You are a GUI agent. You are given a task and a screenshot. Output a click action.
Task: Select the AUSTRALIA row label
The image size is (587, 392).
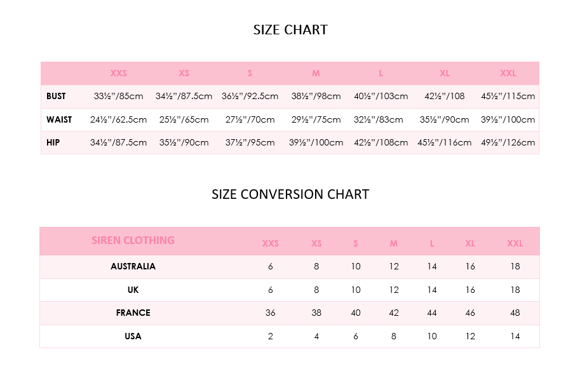pos(133,266)
